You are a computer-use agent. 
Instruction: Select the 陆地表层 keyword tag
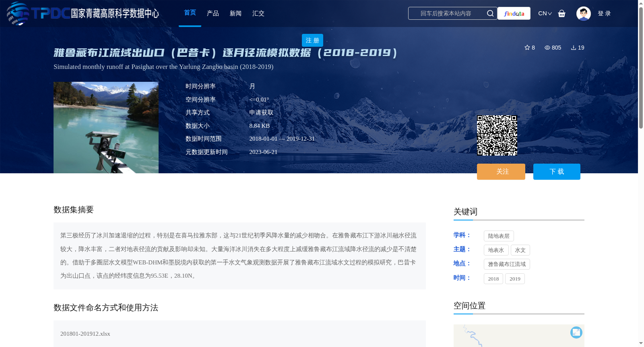tap(499, 236)
